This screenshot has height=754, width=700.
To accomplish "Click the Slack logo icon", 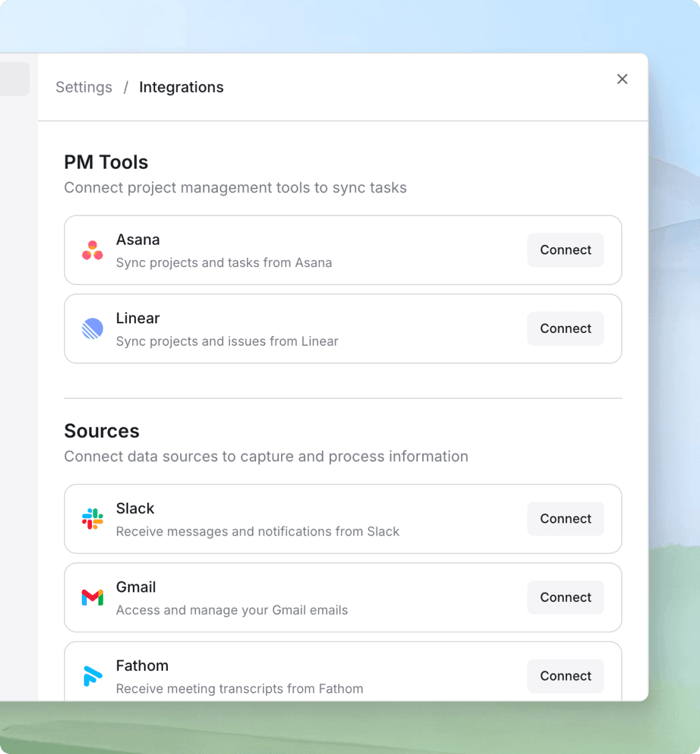I will (93, 519).
